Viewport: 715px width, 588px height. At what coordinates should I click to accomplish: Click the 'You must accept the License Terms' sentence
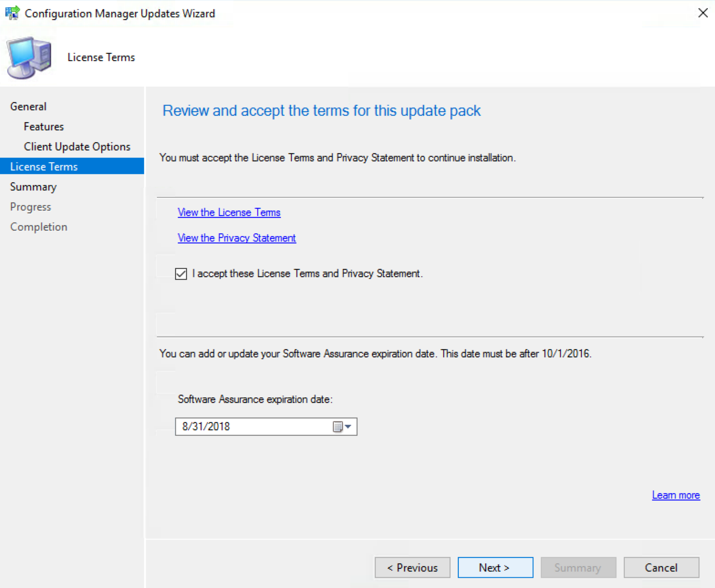pyautogui.click(x=337, y=158)
